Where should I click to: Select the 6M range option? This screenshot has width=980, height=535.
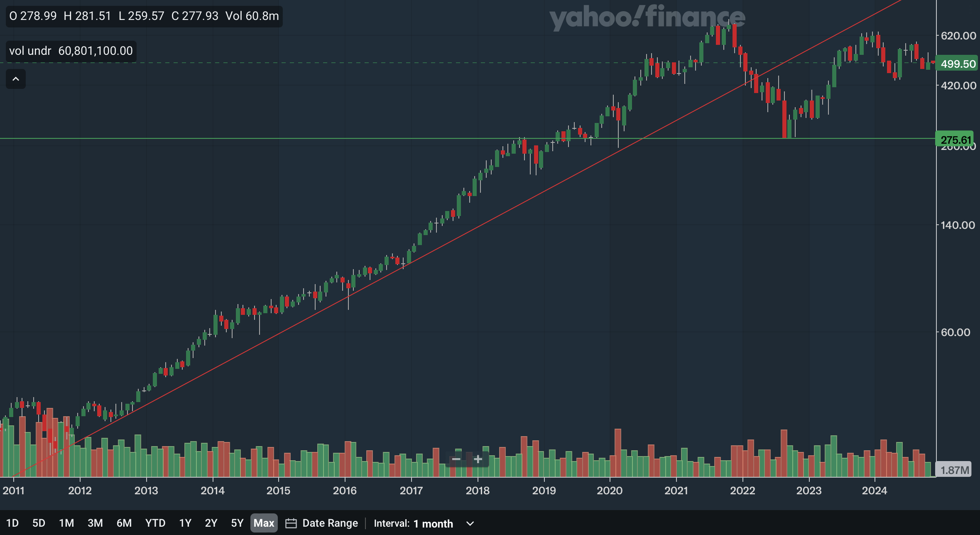click(124, 523)
